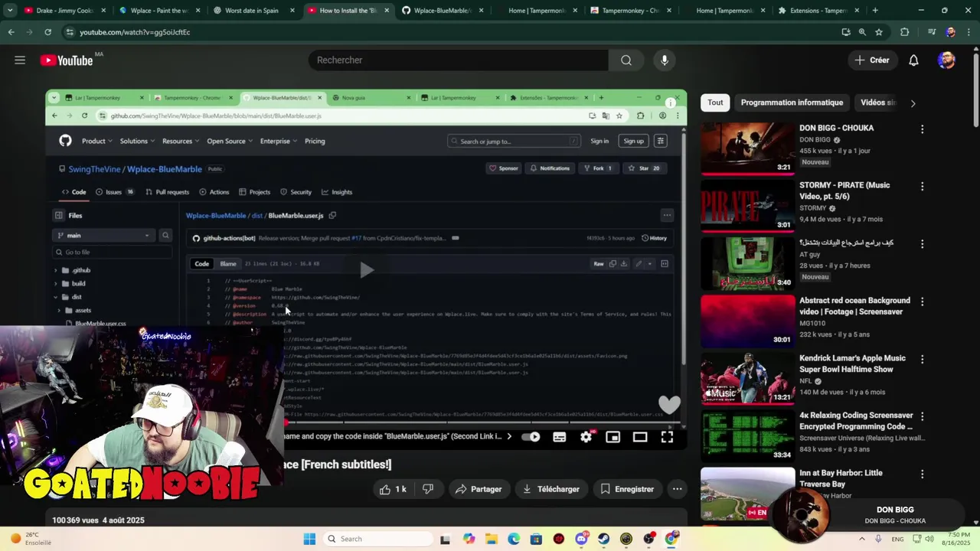Screen dimensions: 980x551
Task: Toggle theater mode in the player
Action: tap(639, 437)
